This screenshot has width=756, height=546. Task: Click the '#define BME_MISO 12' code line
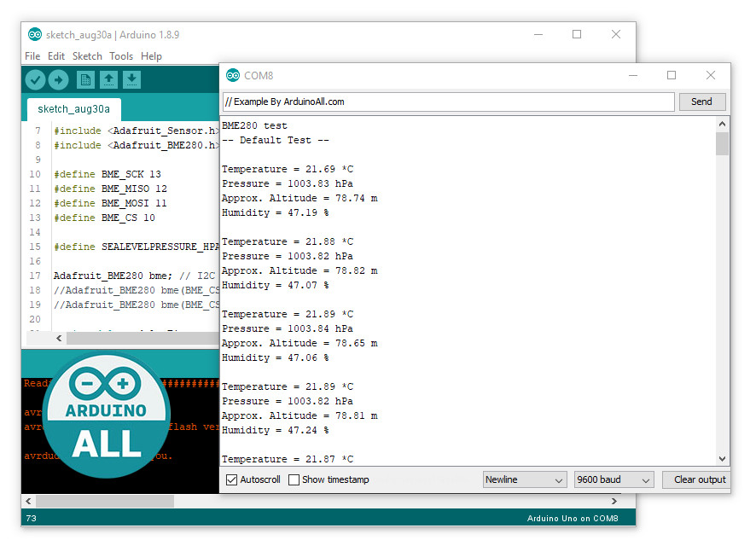click(x=110, y=189)
